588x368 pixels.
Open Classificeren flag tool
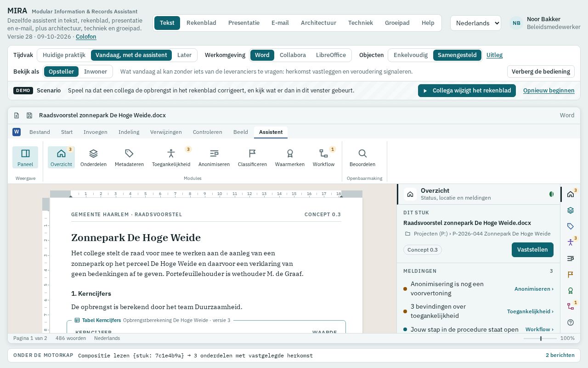[252, 157]
